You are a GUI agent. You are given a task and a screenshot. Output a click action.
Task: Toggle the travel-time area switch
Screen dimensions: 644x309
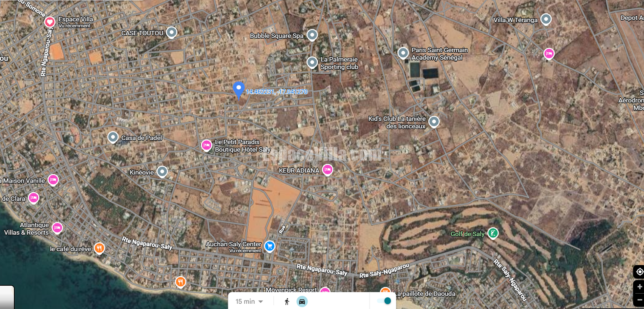click(384, 301)
